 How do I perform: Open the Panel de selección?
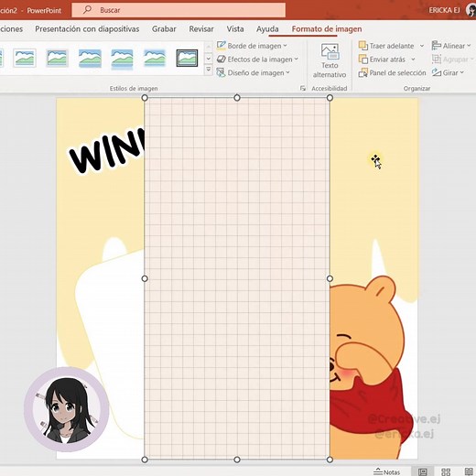(x=393, y=73)
